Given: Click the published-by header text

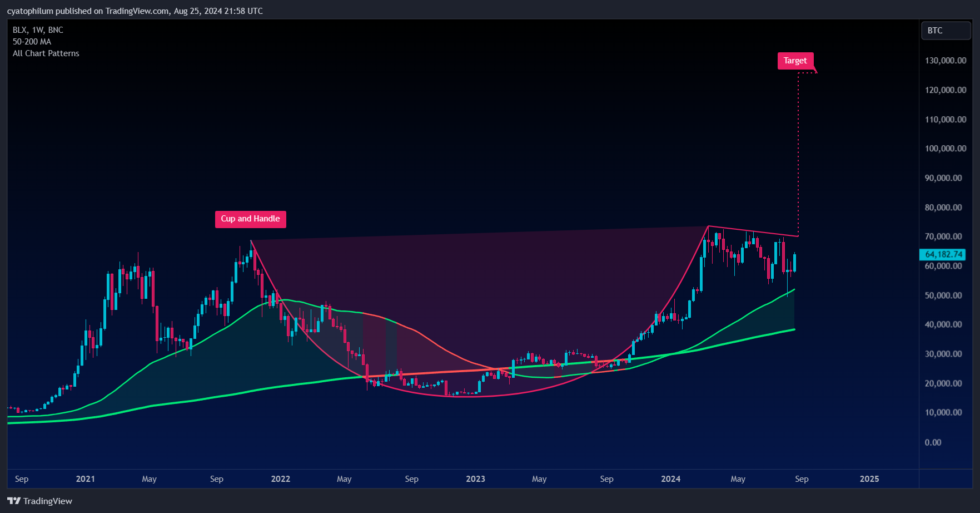Looking at the screenshot, I should coord(135,11).
